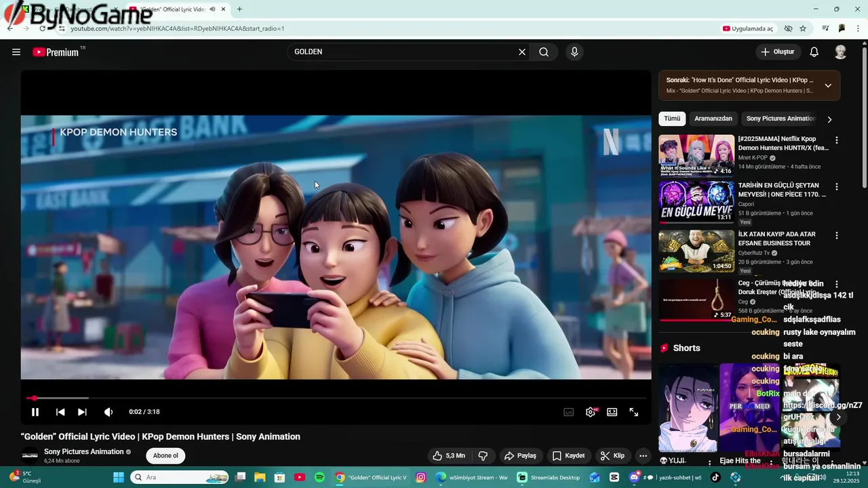
Task: Open the Discord taskbar icon
Action: 635,477
